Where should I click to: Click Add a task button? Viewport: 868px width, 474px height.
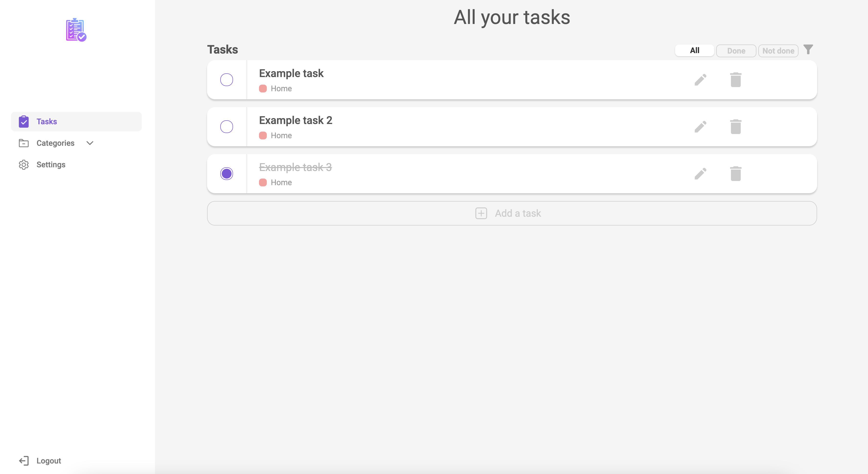[512, 214]
